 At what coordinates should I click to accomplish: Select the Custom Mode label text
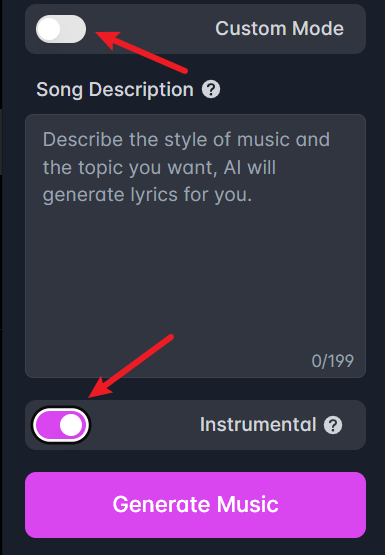(x=280, y=29)
